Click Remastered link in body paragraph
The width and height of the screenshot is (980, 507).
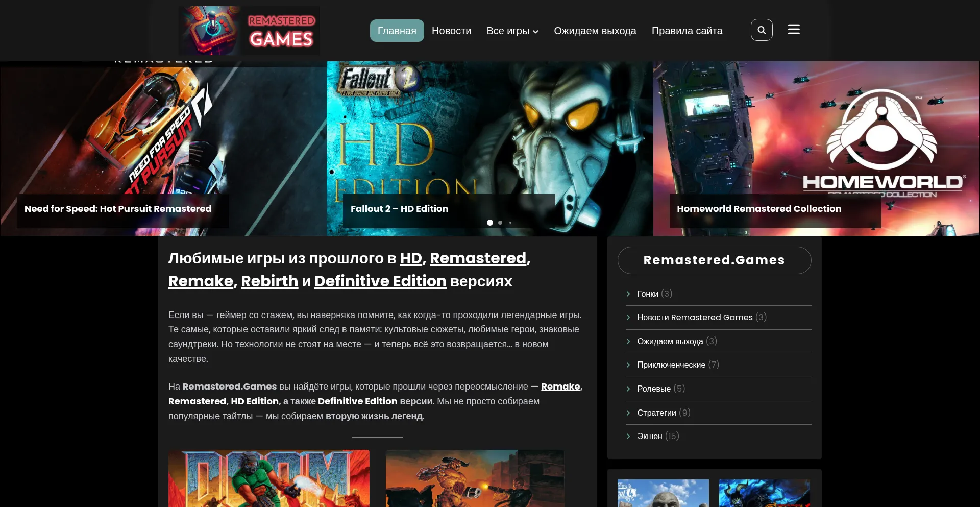pyautogui.click(x=198, y=401)
